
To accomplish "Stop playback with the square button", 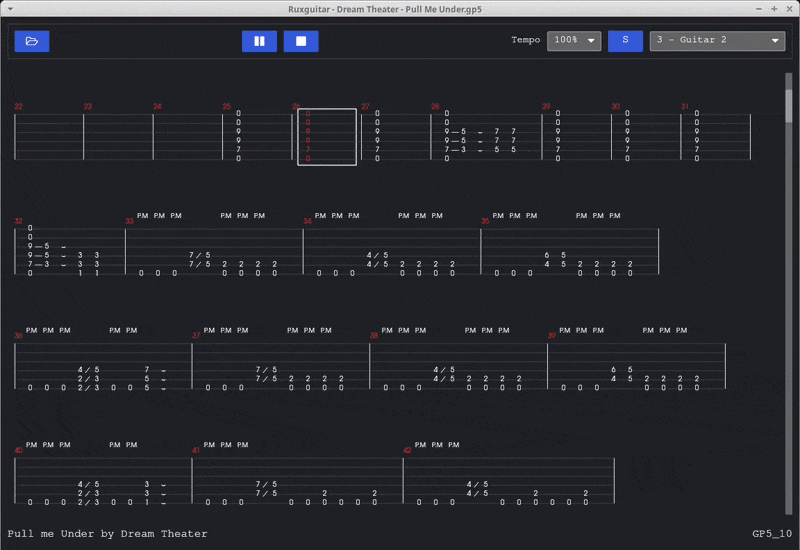I will click(301, 41).
